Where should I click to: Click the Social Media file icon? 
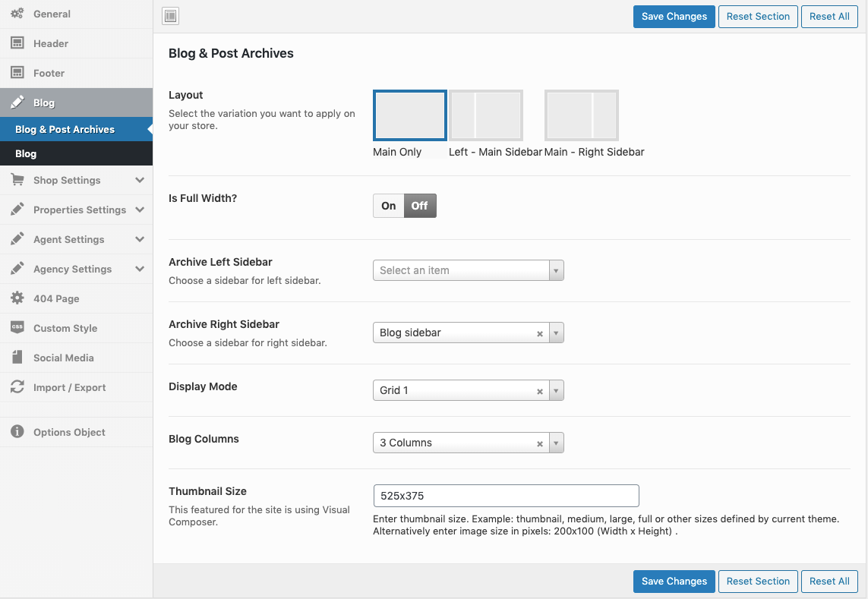tap(17, 358)
